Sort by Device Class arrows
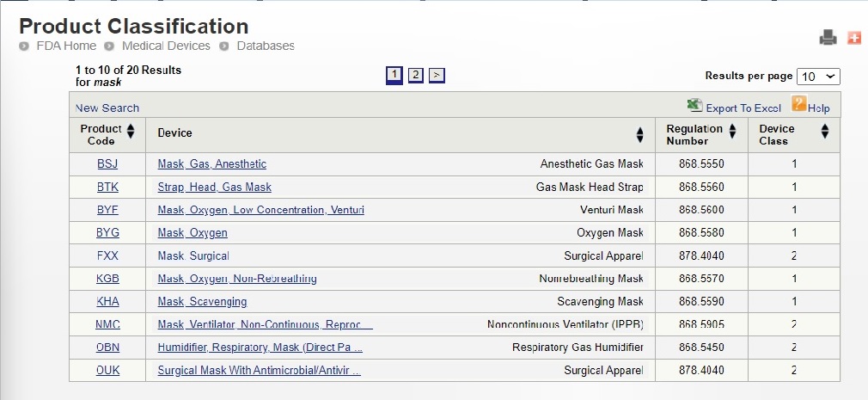Image resolution: width=868 pixels, height=400 pixels. coord(825,132)
